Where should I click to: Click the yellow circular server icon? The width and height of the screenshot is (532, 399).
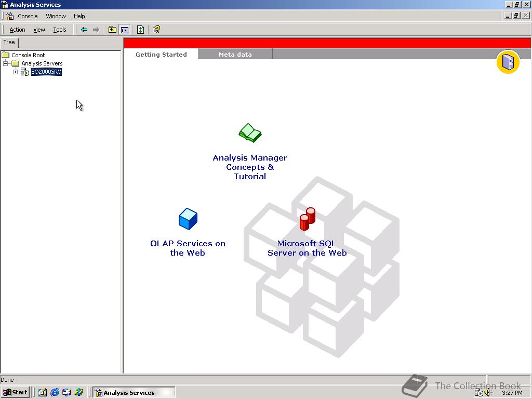[508, 62]
